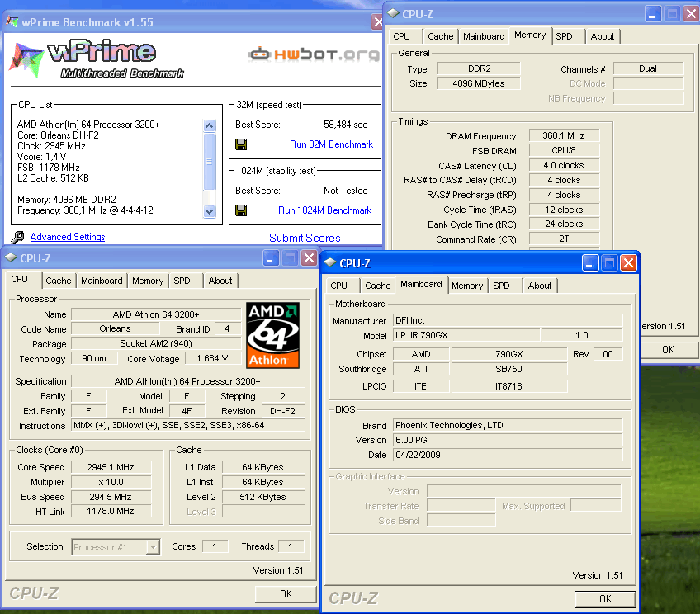Close the CPU tab CPU-Z window
Image resolution: width=700 pixels, height=614 pixels.
click(x=309, y=258)
